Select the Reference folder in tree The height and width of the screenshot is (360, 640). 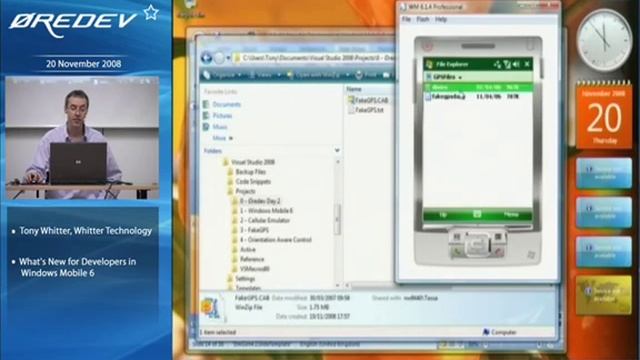pos(248,259)
